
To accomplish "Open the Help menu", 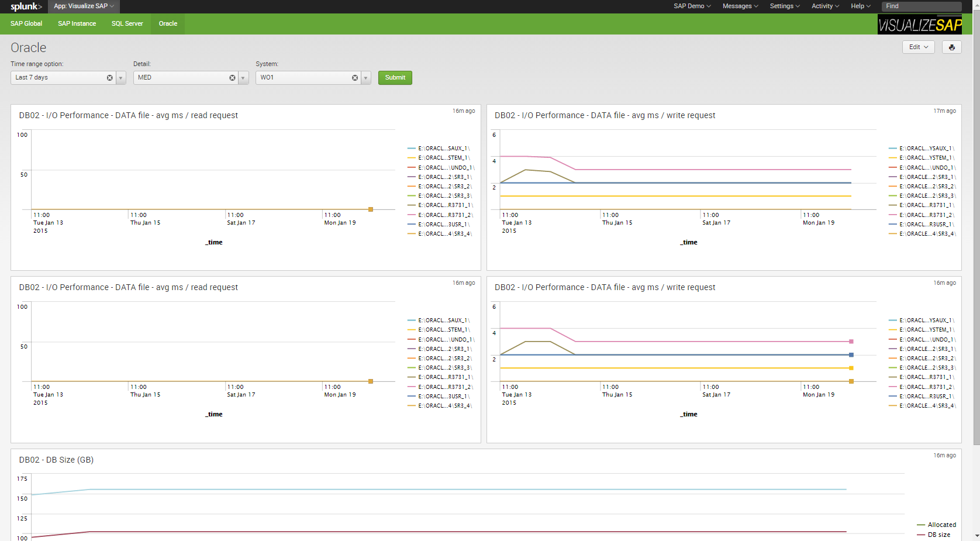I will click(x=861, y=6).
